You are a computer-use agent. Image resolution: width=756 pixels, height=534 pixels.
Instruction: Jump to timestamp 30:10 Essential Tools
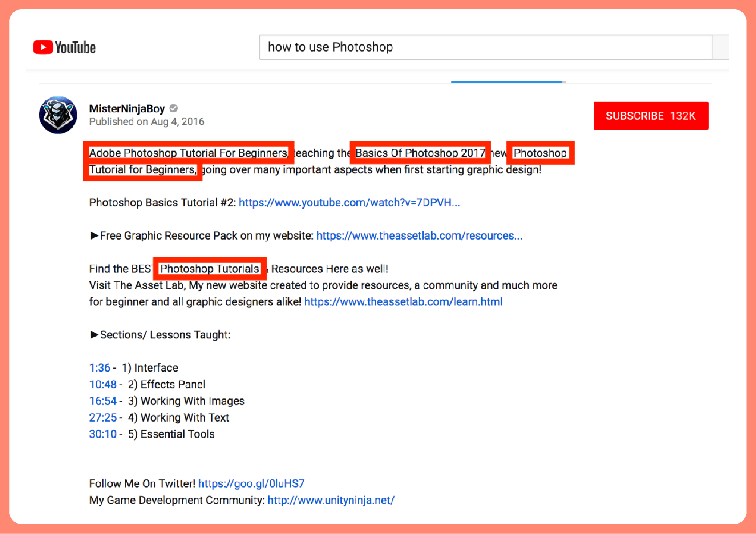(103, 434)
